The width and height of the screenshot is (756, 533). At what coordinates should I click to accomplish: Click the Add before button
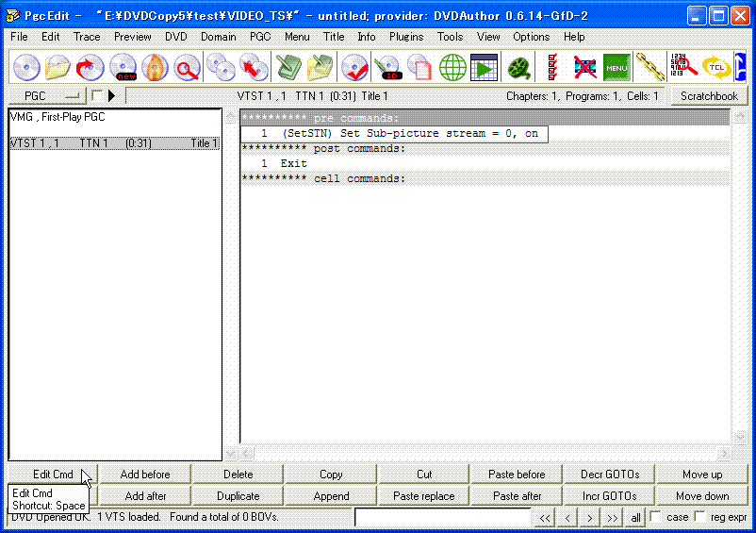[145, 475]
